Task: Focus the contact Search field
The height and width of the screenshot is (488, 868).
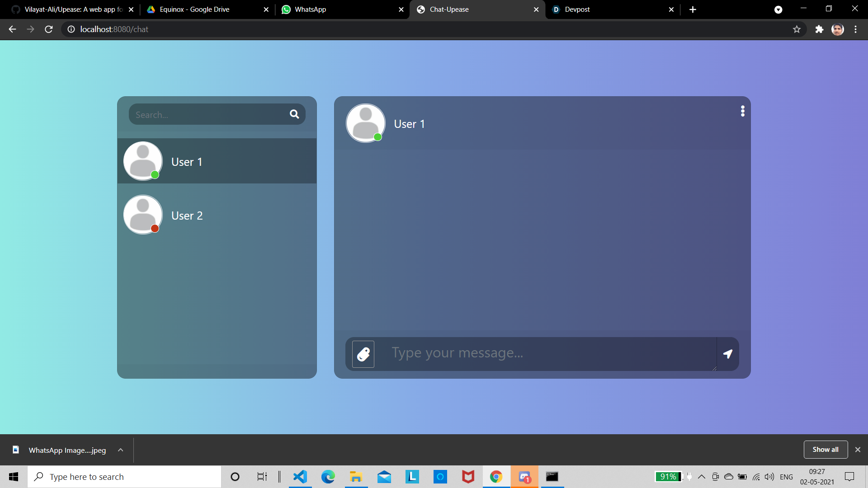Action: click(208, 115)
